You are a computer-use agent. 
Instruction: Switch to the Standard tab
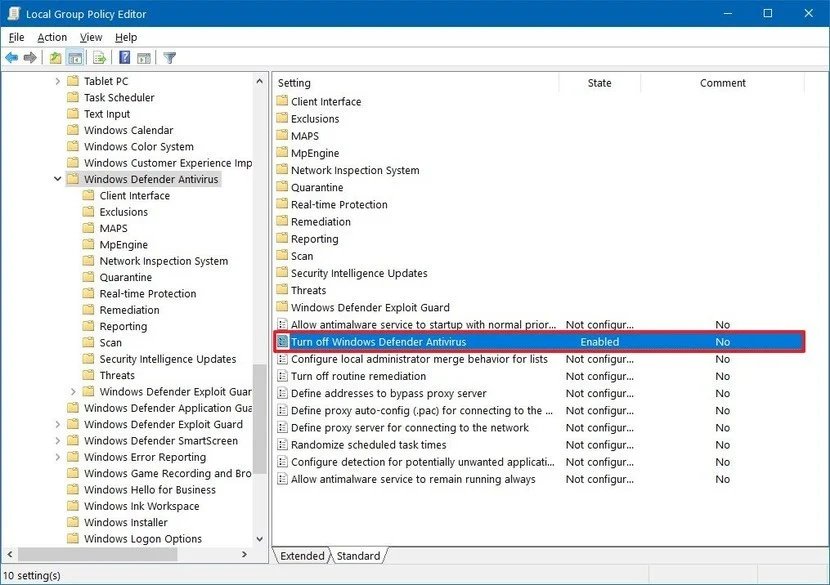point(358,556)
